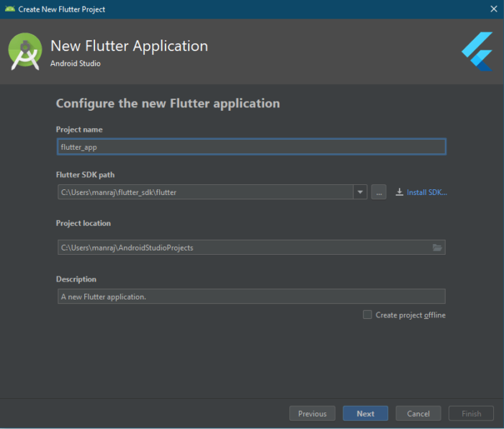Click the Android Studio subtitle text
Screen dimensions: 504x429
tap(76, 63)
